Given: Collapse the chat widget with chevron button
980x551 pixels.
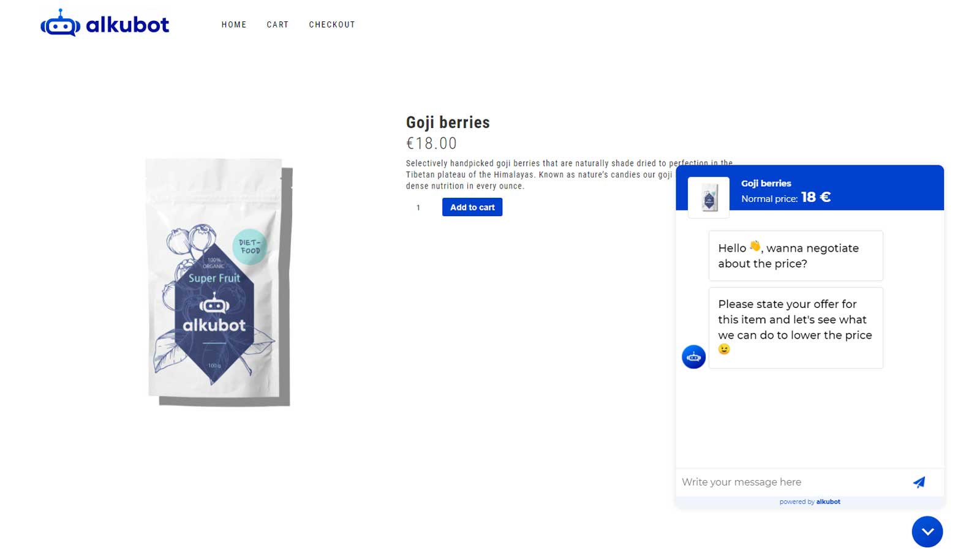Looking at the screenshot, I should tap(927, 531).
